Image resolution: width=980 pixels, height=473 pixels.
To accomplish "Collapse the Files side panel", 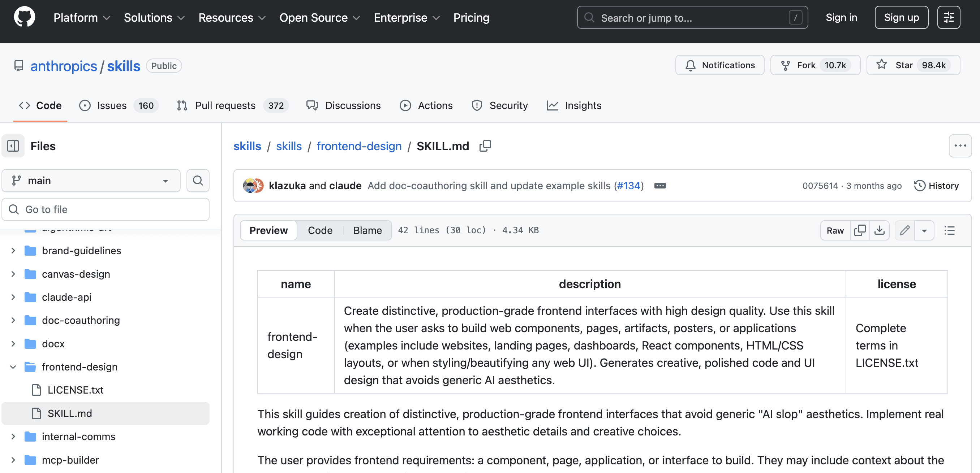I will pos(13,146).
